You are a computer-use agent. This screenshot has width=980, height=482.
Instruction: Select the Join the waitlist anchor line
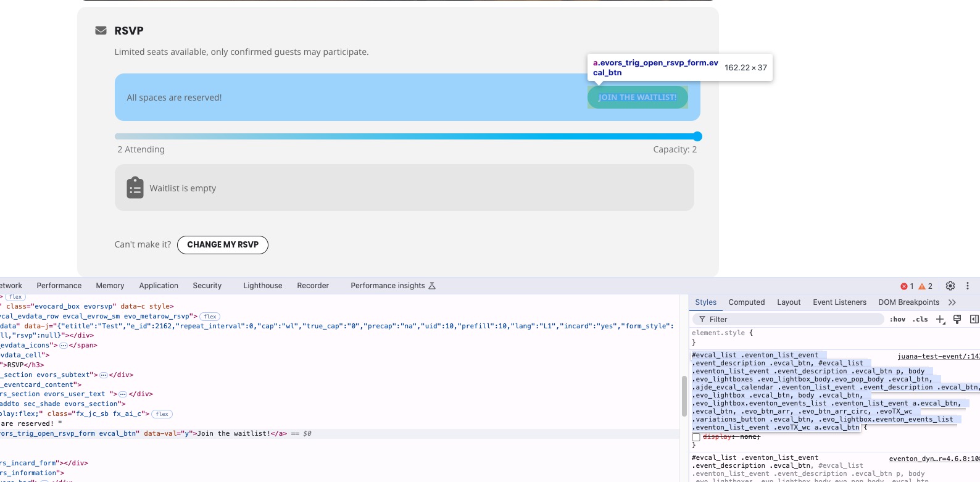tap(340, 434)
